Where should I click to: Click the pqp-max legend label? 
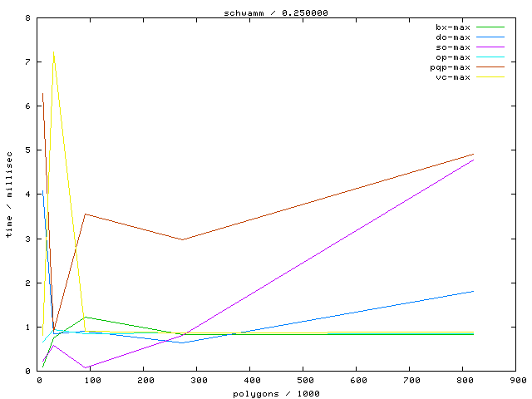pyautogui.click(x=451, y=67)
